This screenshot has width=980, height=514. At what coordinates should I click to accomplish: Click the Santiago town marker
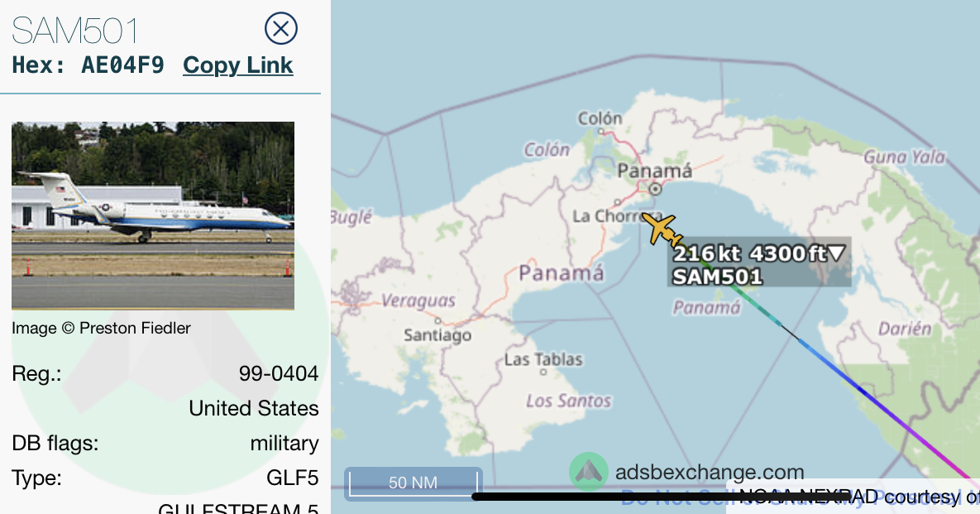[x=438, y=321]
